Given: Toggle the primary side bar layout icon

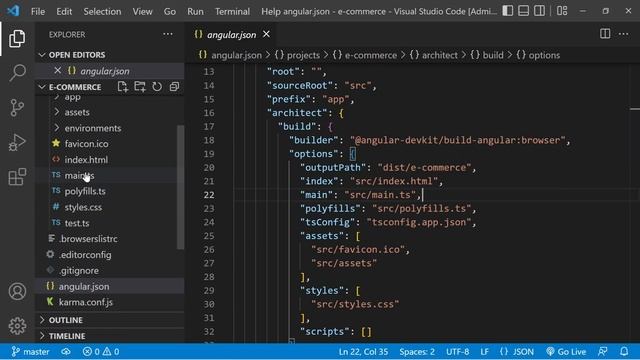Looking at the screenshot, I should (508, 11).
